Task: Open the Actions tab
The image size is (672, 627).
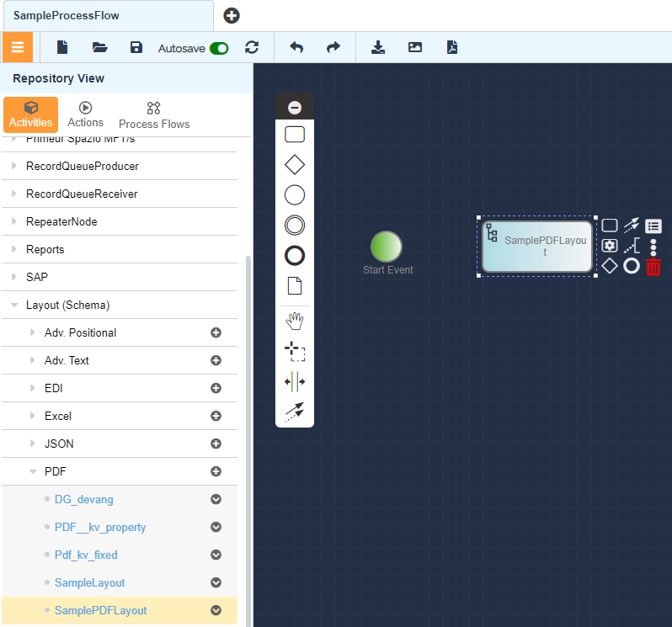Action: (85, 114)
